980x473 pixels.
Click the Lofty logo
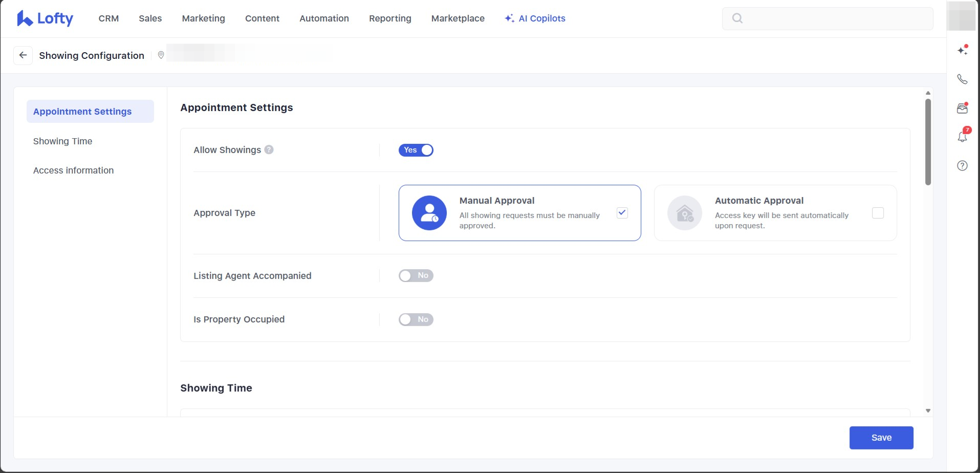tap(45, 18)
